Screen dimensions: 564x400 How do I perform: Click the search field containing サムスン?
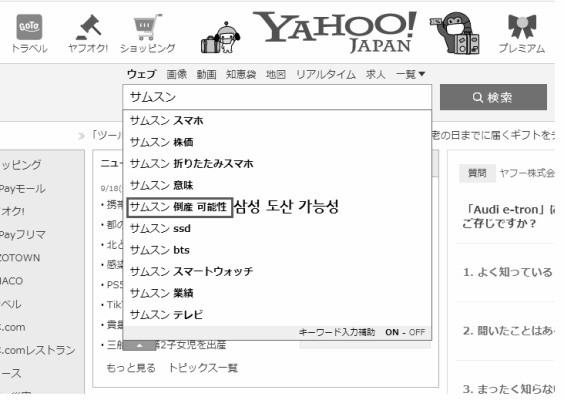pyautogui.click(x=277, y=97)
